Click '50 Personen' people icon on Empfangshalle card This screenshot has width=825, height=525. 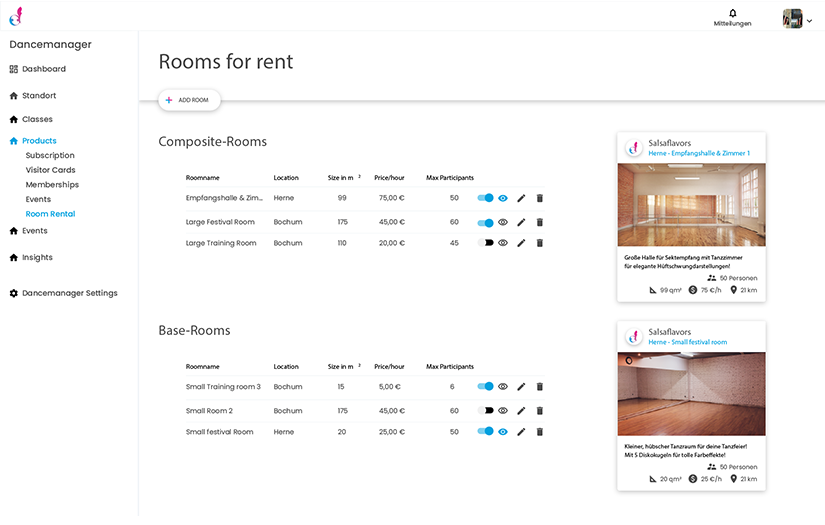[712, 278]
